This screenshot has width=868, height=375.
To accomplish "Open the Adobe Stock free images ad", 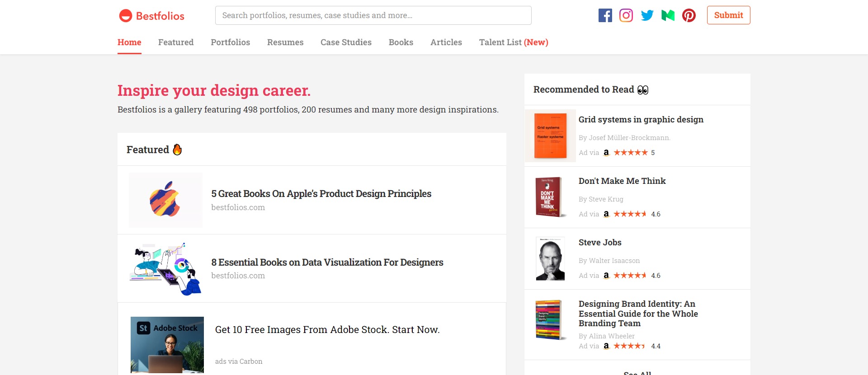I will 327,330.
